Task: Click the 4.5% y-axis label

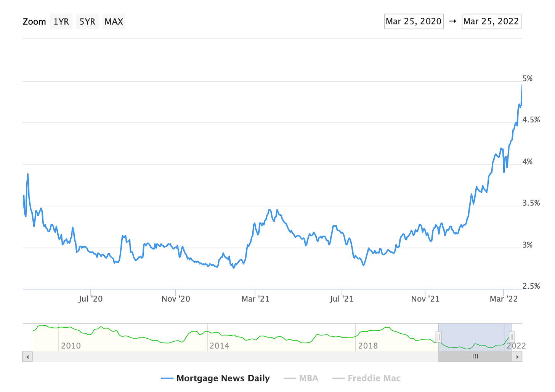Action: pos(531,120)
